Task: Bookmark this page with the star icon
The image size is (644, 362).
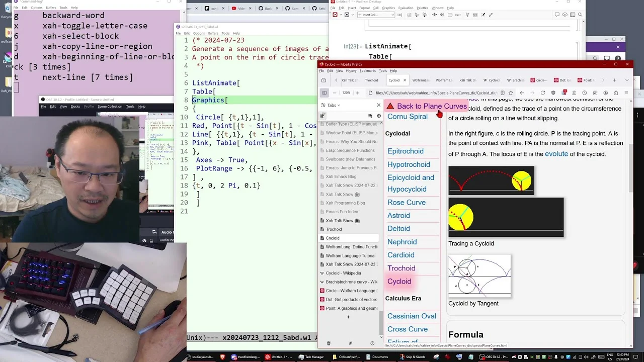Action: [511, 93]
